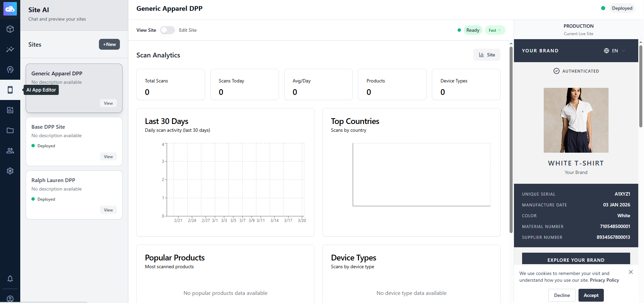Toggle the View Site / Edit Site switch
The width and height of the screenshot is (644, 303).
click(168, 30)
